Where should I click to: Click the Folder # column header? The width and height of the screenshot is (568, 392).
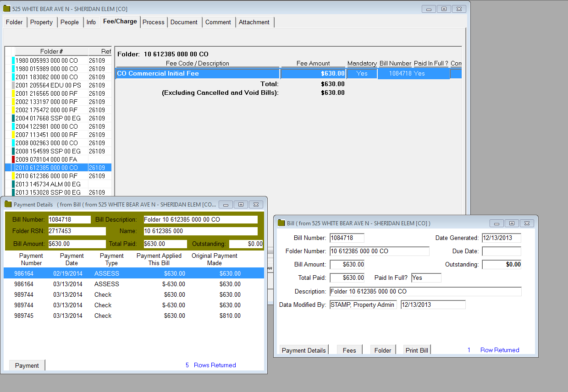tap(51, 52)
